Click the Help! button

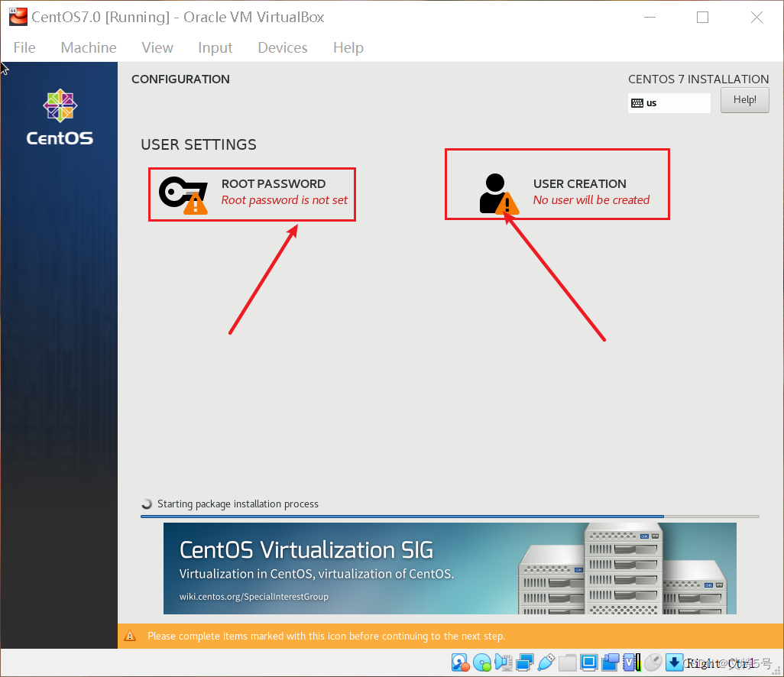(744, 99)
